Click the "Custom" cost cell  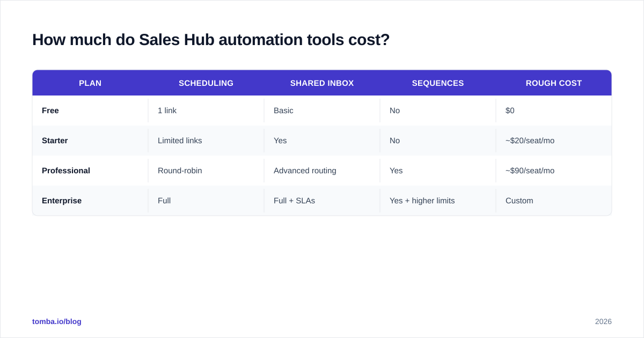click(554, 201)
